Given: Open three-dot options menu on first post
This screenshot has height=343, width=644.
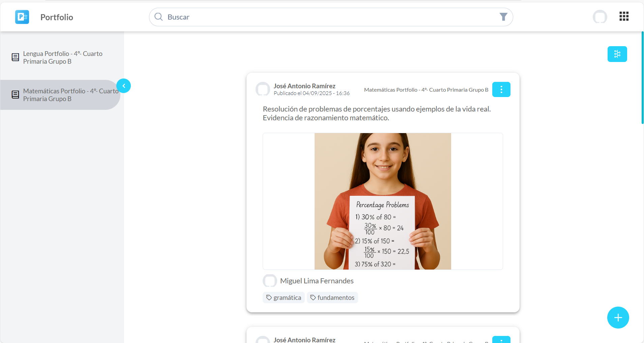Looking at the screenshot, I should [501, 89].
